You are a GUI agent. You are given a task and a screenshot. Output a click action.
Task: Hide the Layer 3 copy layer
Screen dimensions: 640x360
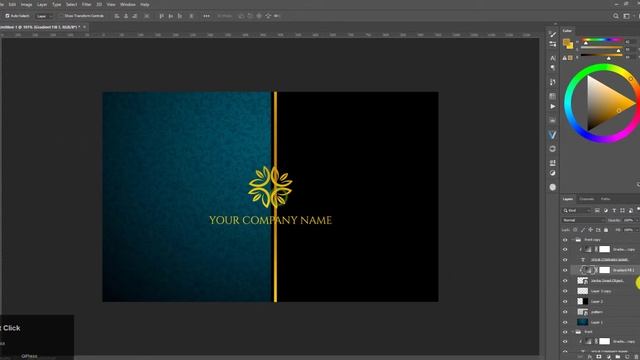[565, 291]
